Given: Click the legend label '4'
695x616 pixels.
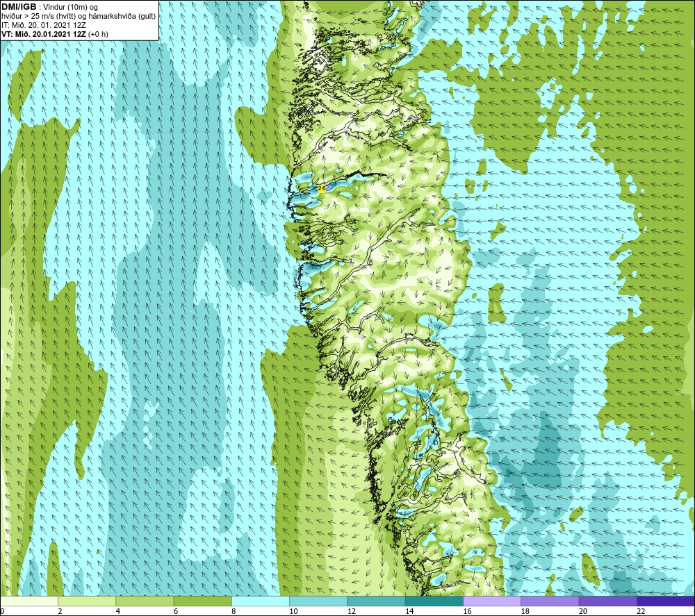Looking at the screenshot, I should (x=118, y=612).
